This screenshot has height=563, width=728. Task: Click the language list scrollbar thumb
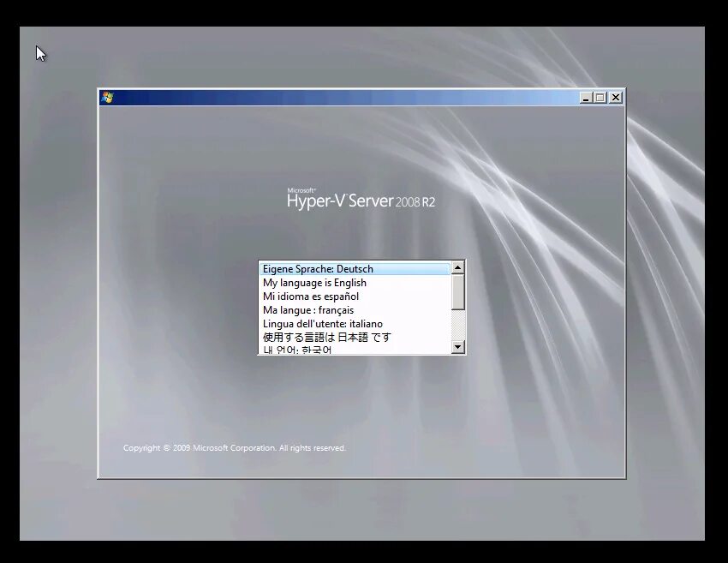tap(458, 292)
